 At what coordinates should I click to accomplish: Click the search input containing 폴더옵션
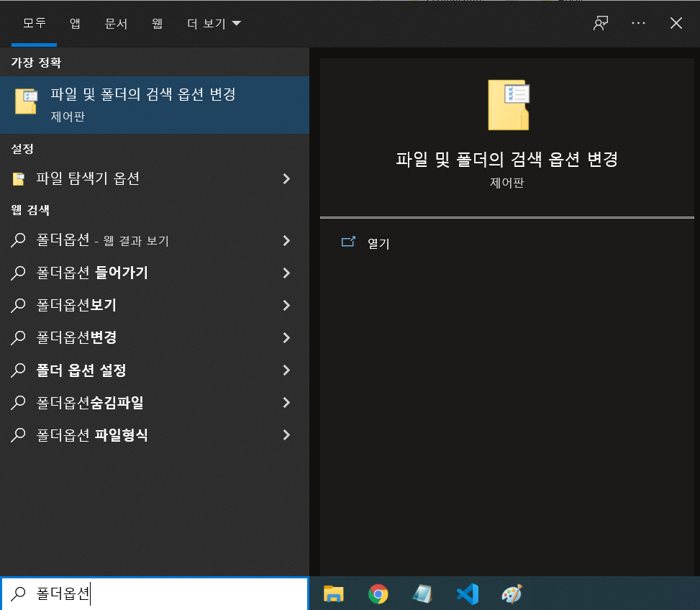[x=155, y=593]
